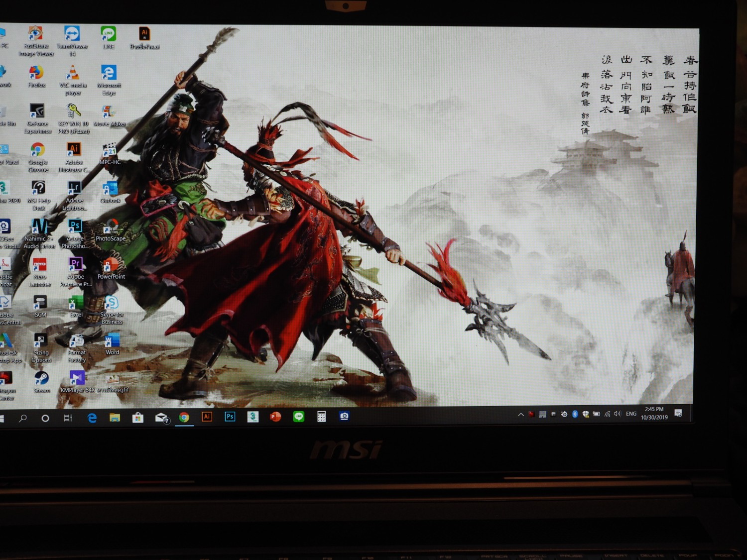
Task: Open File Explorer from the taskbar
Action: coord(115,418)
